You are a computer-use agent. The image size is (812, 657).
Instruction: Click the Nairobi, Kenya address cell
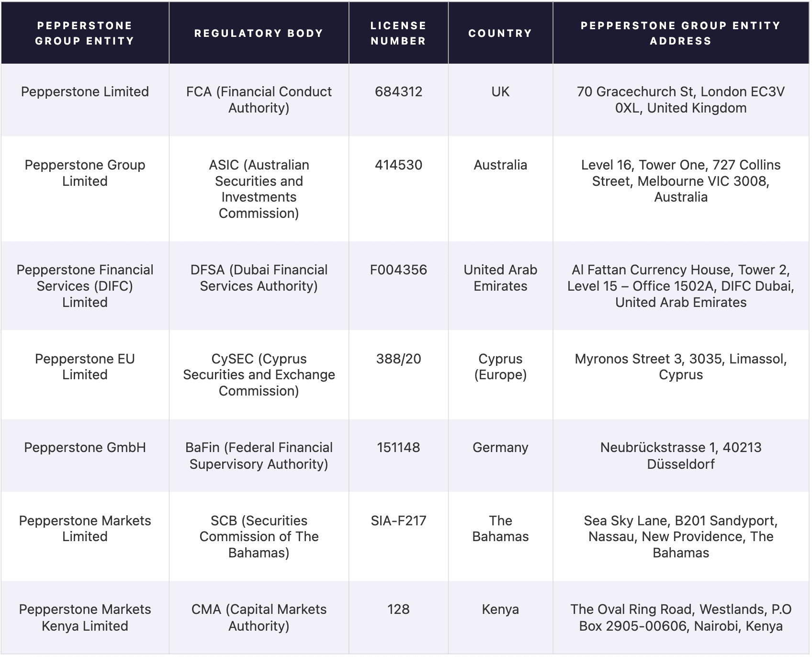pos(681,618)
